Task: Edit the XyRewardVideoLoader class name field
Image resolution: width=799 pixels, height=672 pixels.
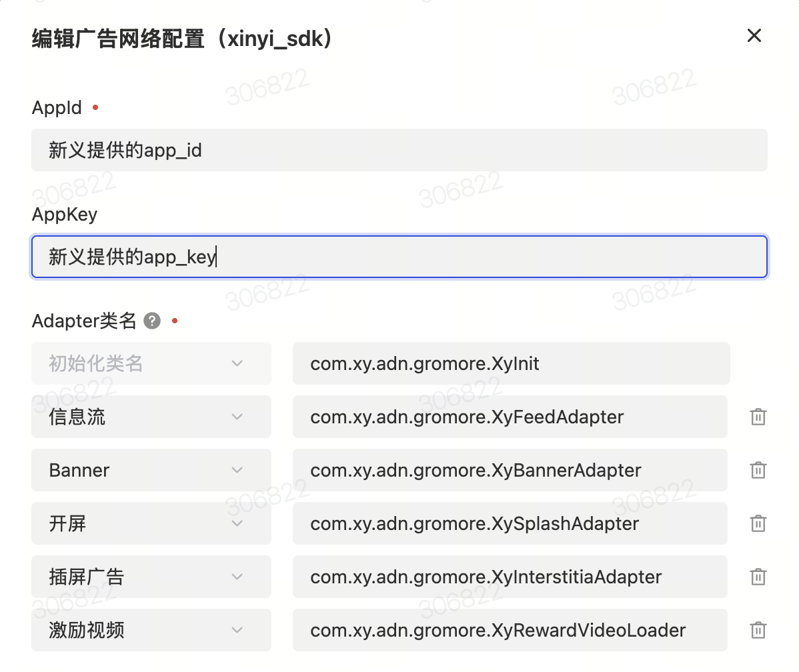Action: (510, 631)
